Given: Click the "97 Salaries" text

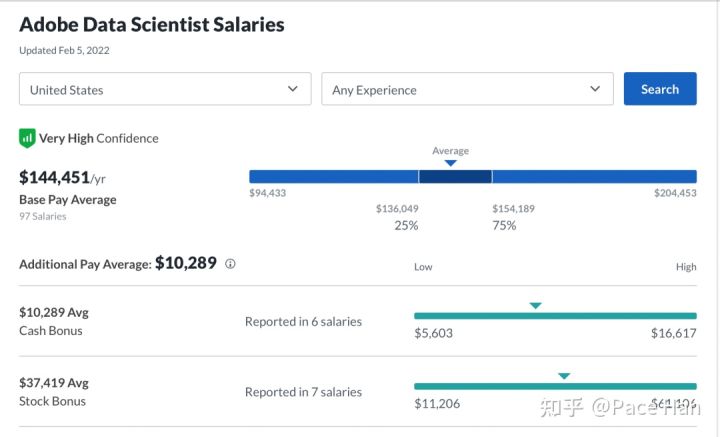Looking at the screenshot, I should (43, 216).
